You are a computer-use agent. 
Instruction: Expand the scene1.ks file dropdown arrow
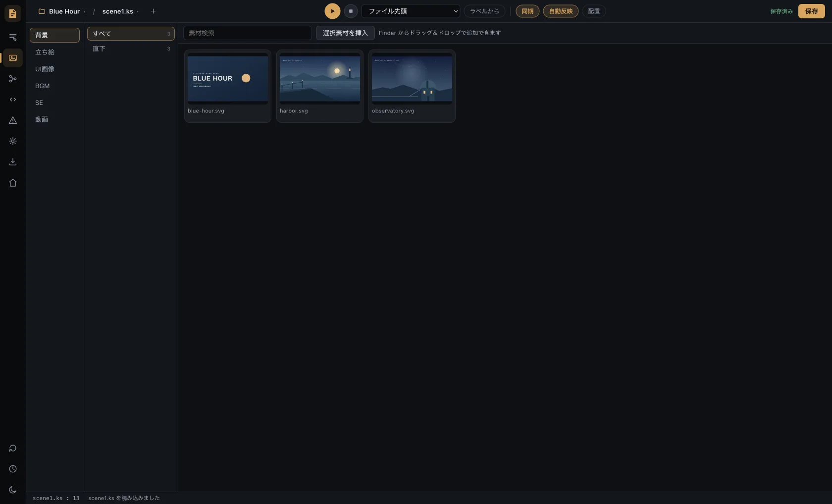tap(138, 11)
